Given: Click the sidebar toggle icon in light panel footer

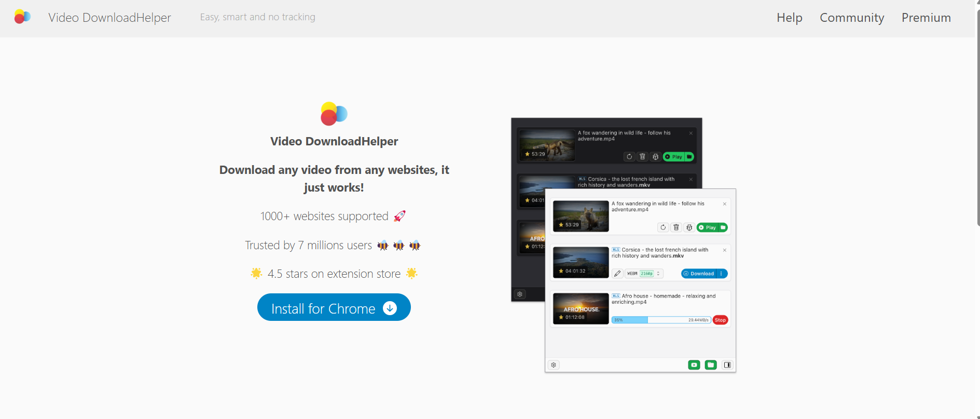Looking at the screenshot, I should pyautogui.click(x=727, y=365).
